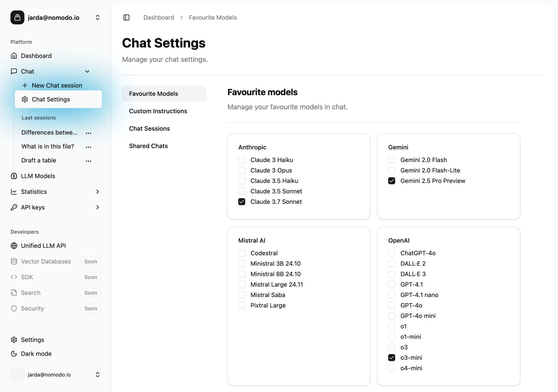Click the Security shield icon
The image size is (558, 392).
click(14, 308)
